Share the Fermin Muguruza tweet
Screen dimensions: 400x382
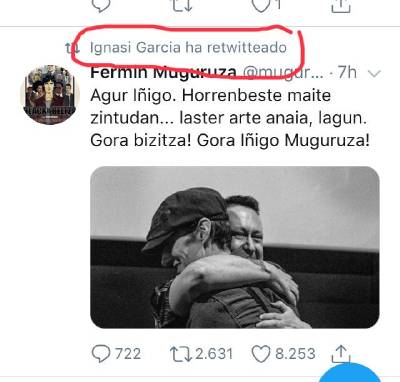click(x=341, y=354)
